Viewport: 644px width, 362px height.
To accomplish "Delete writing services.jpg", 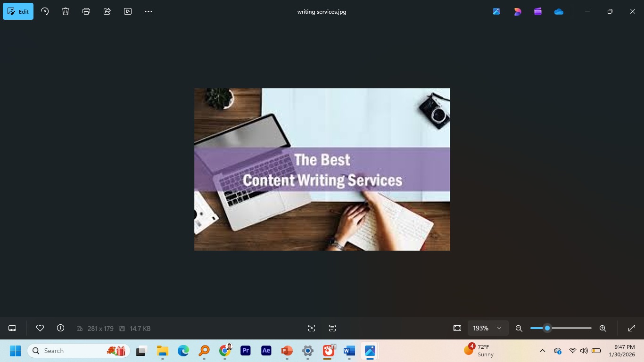I will click(66, 11).
